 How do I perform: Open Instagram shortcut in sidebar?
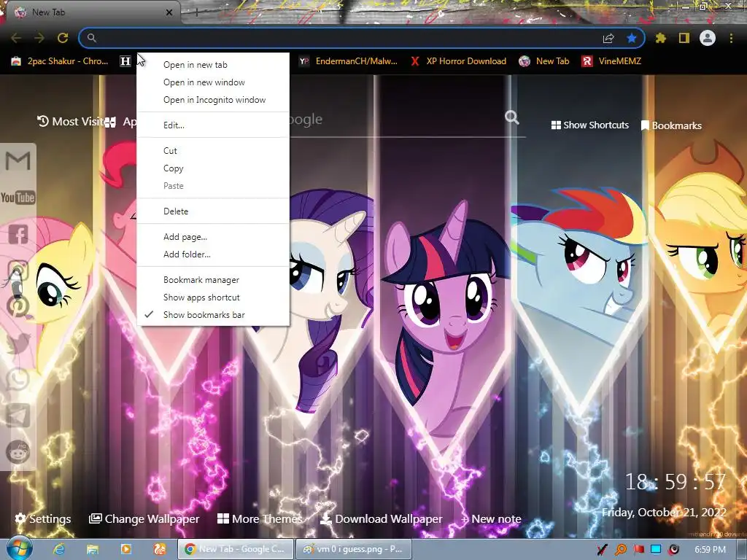click(x=18, y=271)
